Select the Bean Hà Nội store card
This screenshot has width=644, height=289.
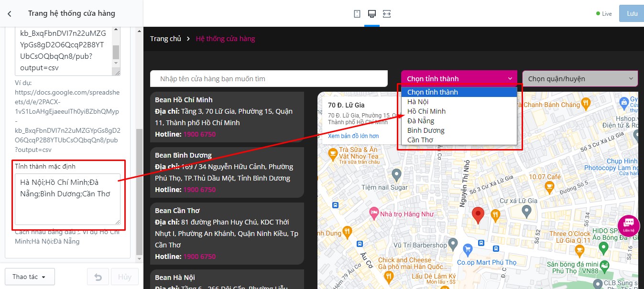pos(227,279)
